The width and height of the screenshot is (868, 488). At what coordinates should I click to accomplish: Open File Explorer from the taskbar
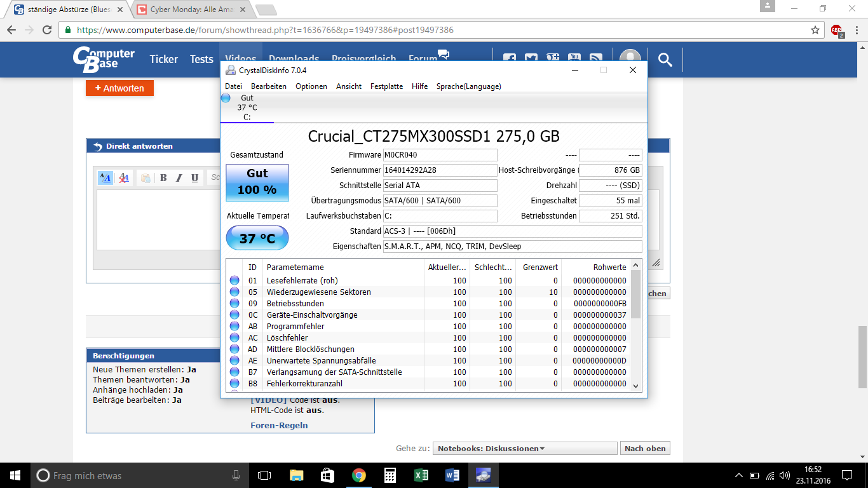(x=296, y=475)
